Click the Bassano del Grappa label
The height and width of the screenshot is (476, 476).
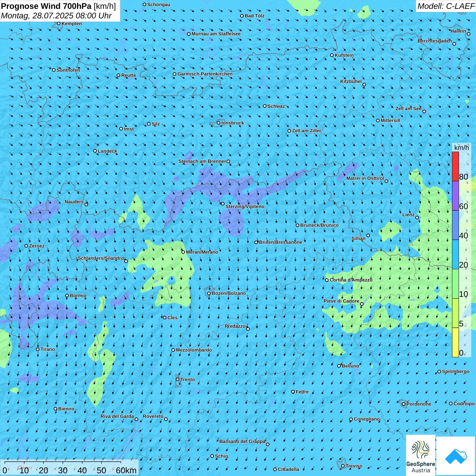[242, 441]
